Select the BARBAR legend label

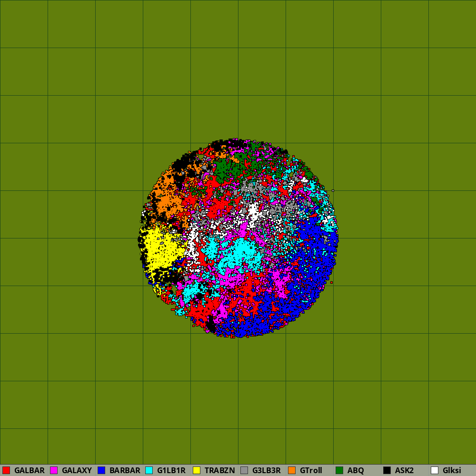click(125, 470)
